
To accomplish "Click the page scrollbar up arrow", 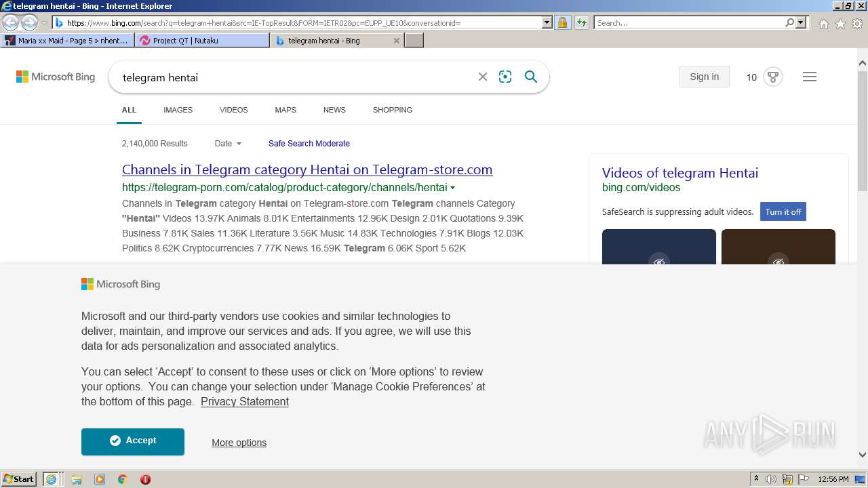I will click(862, 64).
